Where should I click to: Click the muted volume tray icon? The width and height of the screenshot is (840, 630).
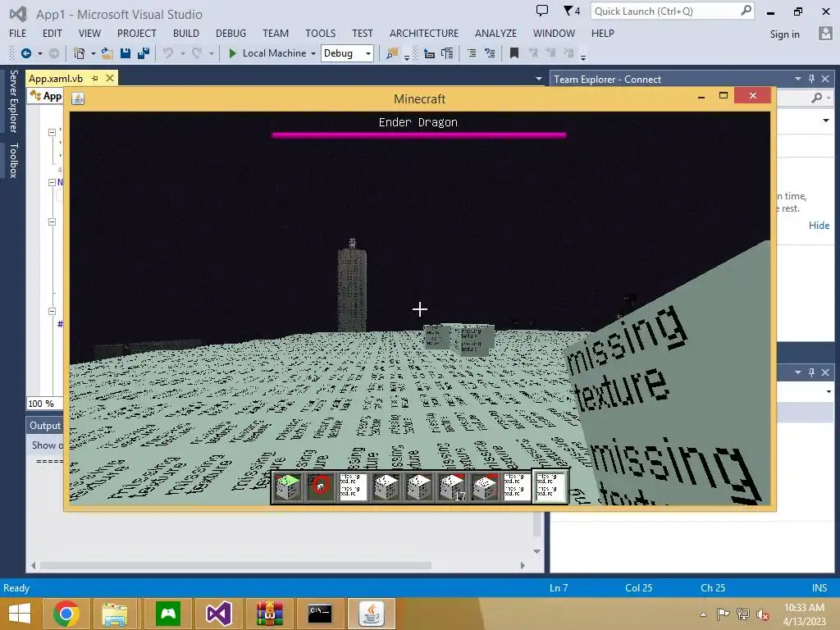pos(762,614)
